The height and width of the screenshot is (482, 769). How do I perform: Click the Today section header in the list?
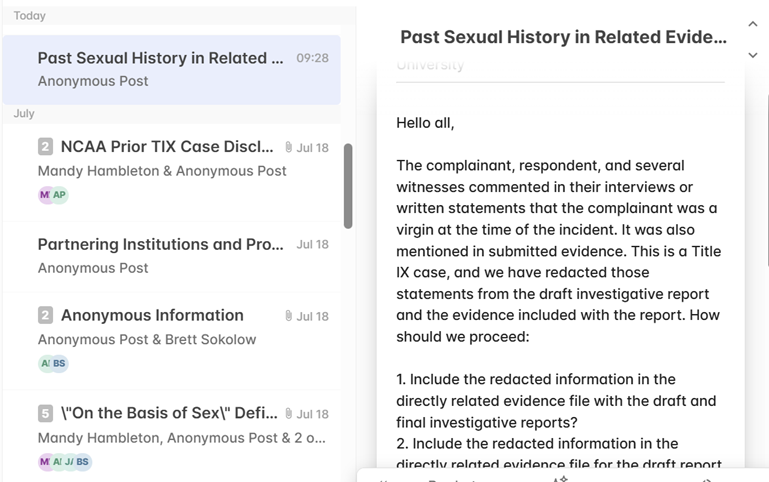click(29, 16)
